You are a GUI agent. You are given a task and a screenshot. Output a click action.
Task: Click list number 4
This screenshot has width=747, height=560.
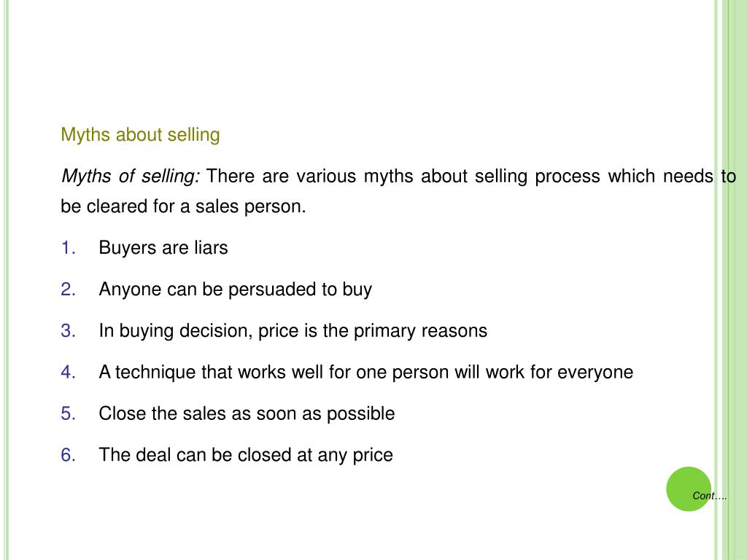pyautogui.click(x=69, y=373)
